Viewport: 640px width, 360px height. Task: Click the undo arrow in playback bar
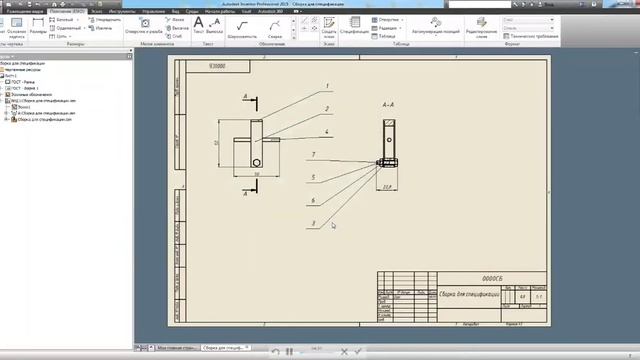click(x=276, y=351)
